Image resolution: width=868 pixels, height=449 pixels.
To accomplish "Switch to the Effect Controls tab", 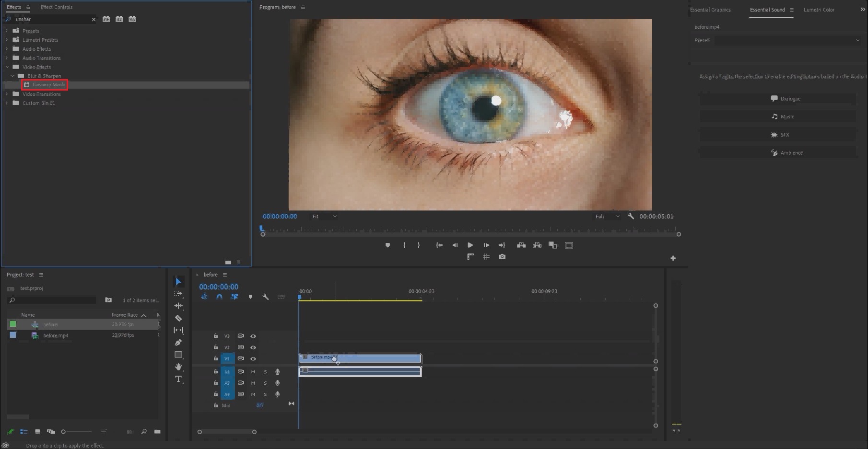I will (x=57, y=7).
